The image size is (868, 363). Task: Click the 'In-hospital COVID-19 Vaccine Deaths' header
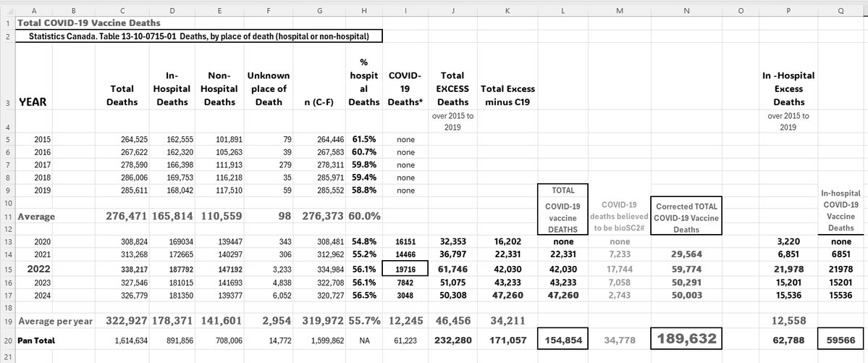pyautogui.click(x=841, y=211)
